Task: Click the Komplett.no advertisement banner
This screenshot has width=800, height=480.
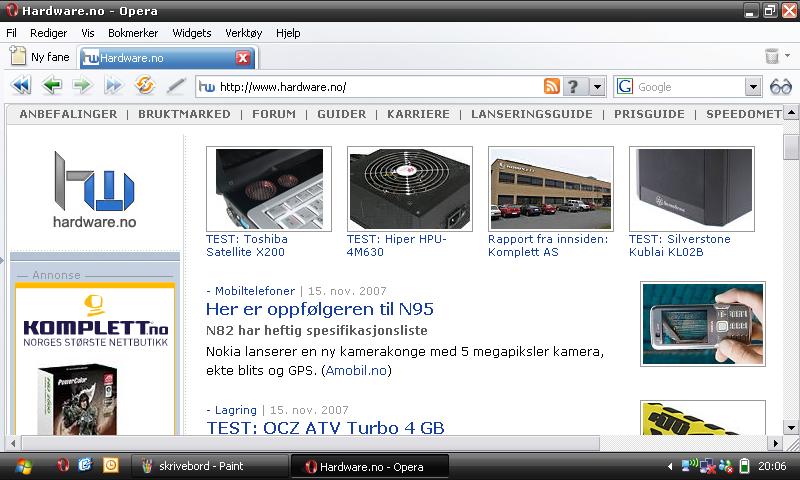Action: (95, 359)
